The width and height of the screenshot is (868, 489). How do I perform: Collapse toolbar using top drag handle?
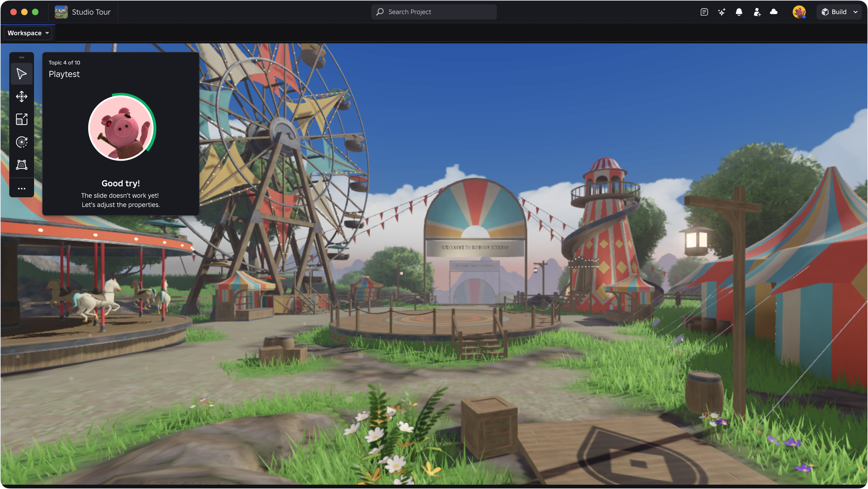[22, 58]
